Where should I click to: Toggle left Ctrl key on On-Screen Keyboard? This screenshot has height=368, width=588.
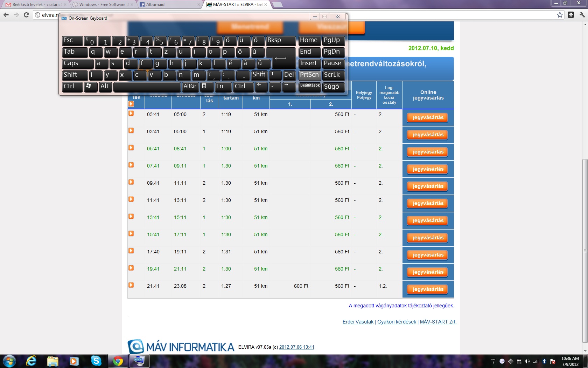72,87
